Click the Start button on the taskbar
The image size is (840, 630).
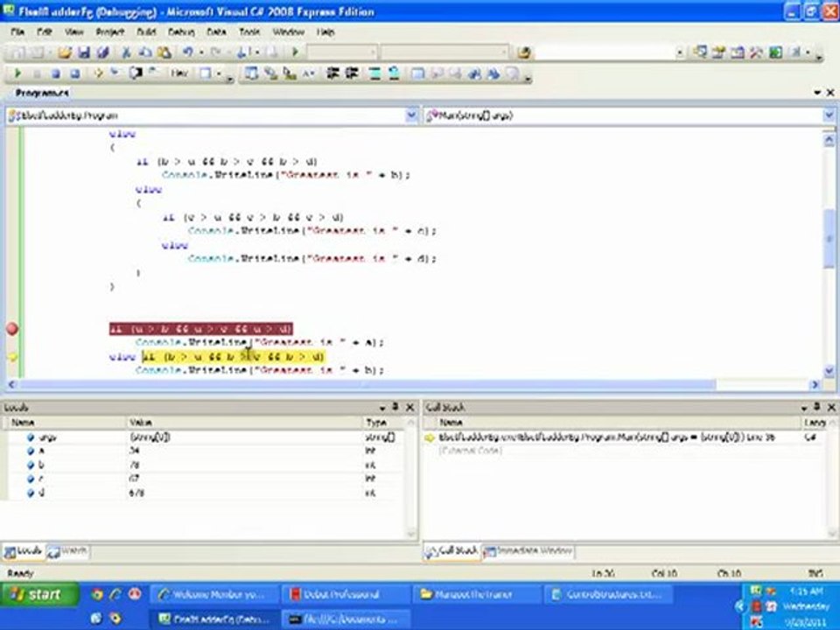pyautogui.click(x=38, y=594)
